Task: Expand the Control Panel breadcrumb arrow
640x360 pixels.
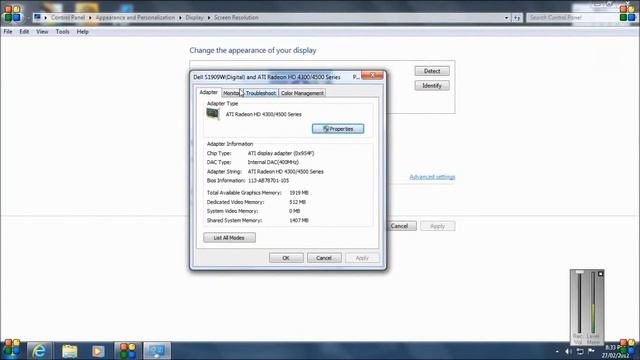Action: coord(90,18)
